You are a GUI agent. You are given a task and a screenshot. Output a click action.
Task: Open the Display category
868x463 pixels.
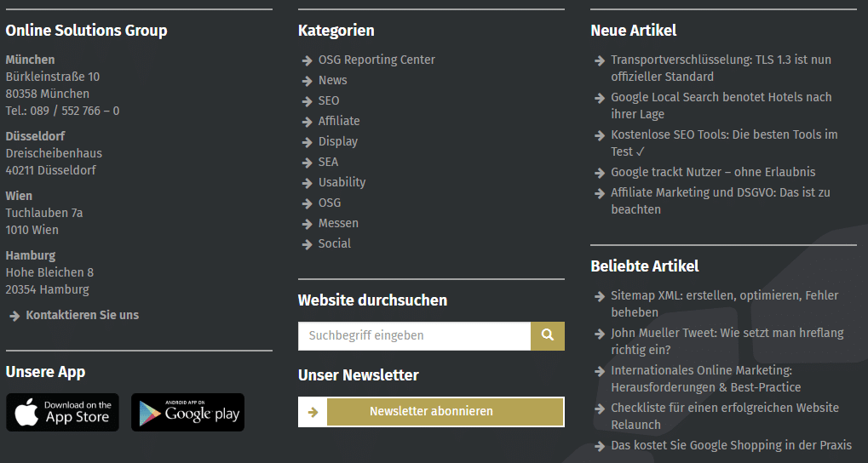pos(337,141)
